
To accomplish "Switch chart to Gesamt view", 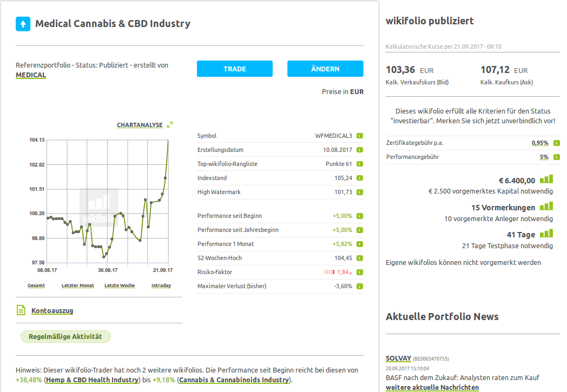I will coord(36,285).
